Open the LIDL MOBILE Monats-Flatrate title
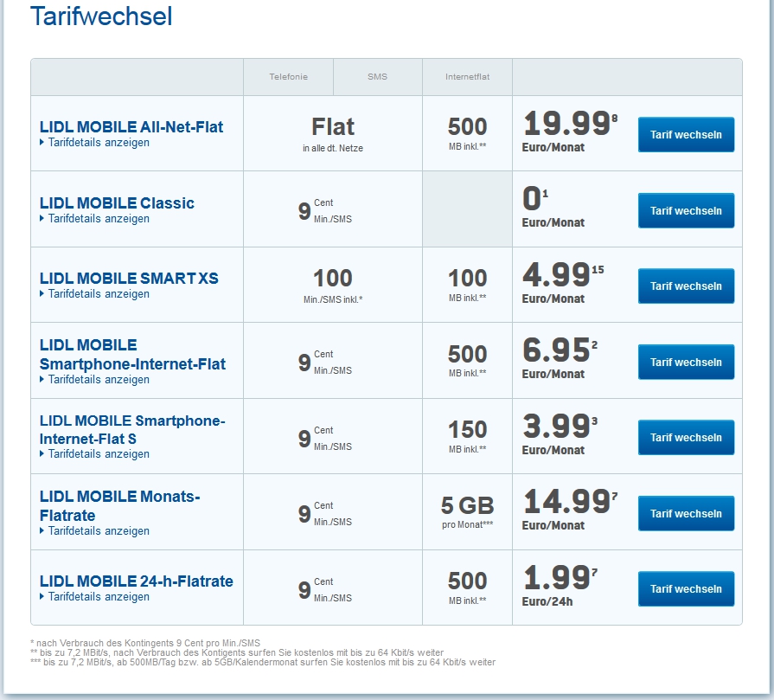Viewport: 774px width, 700px height. (120, 505)
